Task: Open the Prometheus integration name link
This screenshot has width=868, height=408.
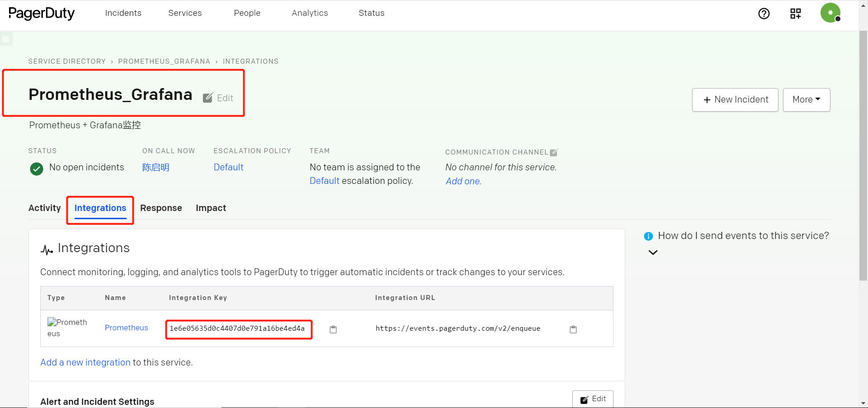Action: pyautogui.click(x=127, y=328)
